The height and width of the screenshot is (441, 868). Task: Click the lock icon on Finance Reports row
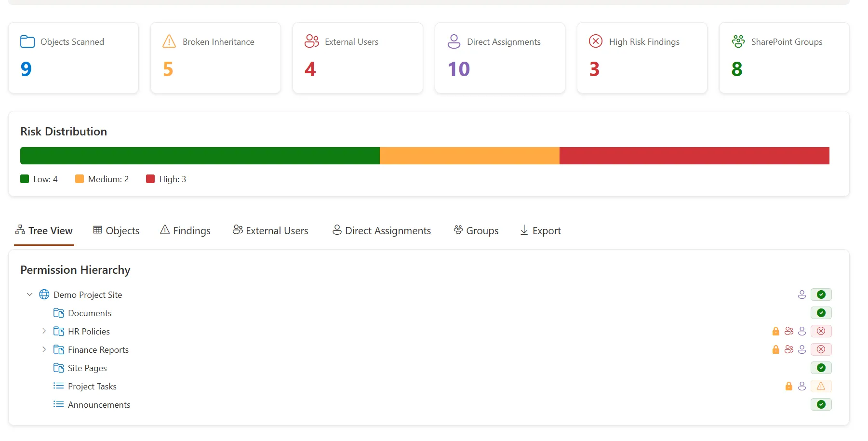pyautogui.click(x=775, y=349)
